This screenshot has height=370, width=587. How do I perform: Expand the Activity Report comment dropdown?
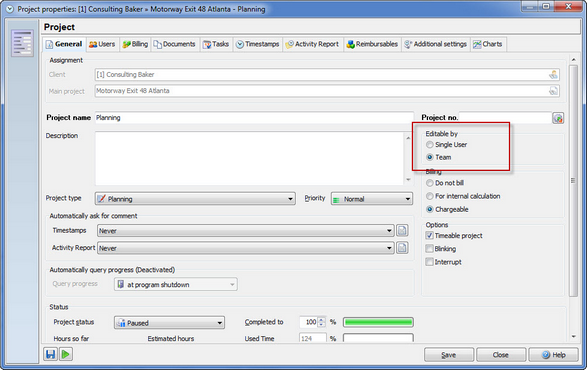[246, 248]
